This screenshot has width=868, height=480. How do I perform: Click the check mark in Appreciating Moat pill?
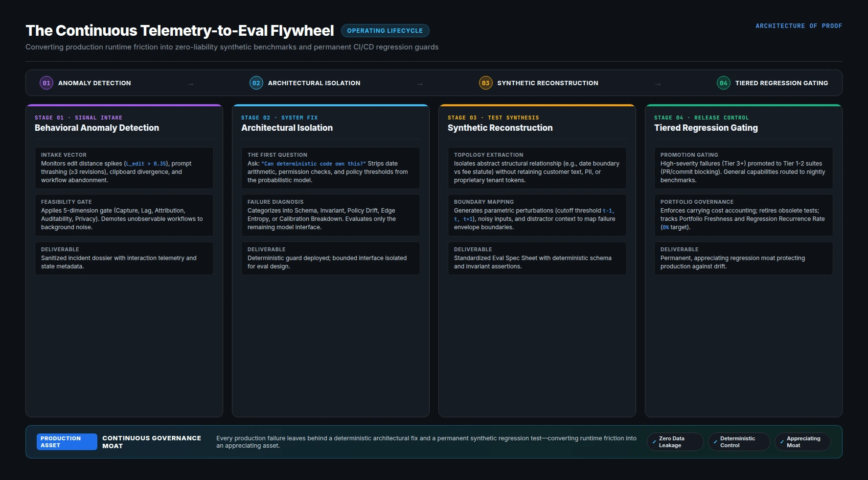[x=782, y=442]
